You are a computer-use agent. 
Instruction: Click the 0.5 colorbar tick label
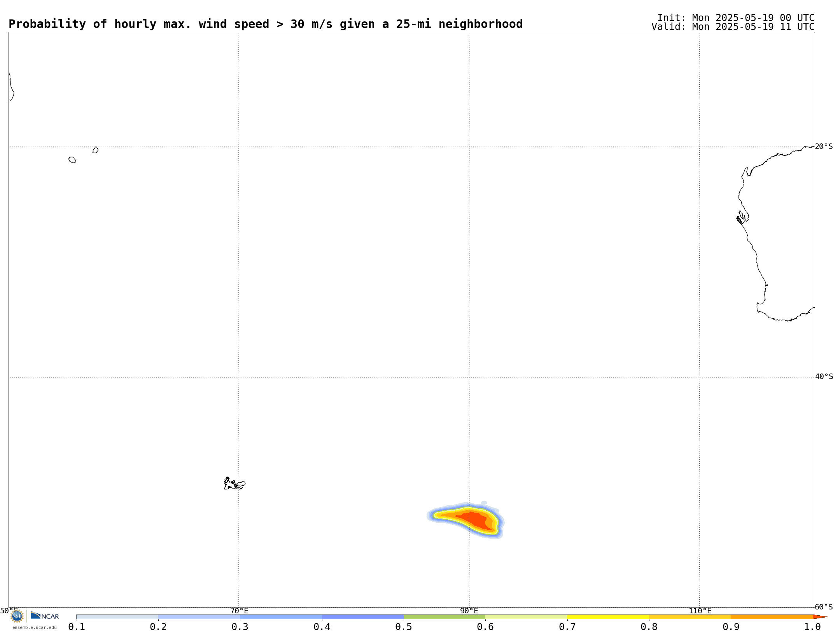(x=404, y=627)
